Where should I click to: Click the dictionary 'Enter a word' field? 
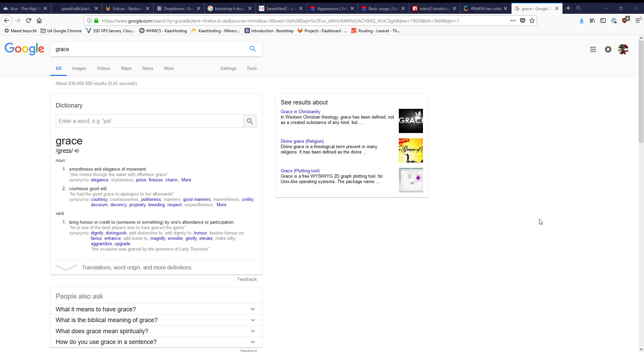click(149, 121)
